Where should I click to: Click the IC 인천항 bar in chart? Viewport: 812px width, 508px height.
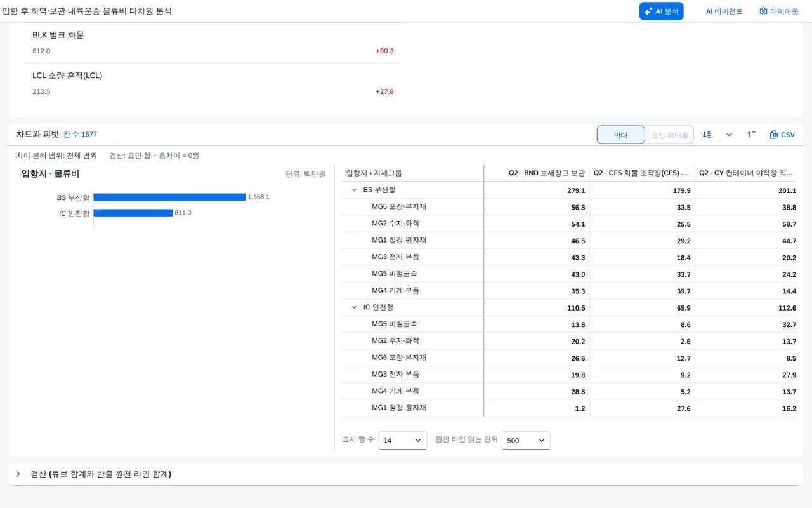click(133, 213)
